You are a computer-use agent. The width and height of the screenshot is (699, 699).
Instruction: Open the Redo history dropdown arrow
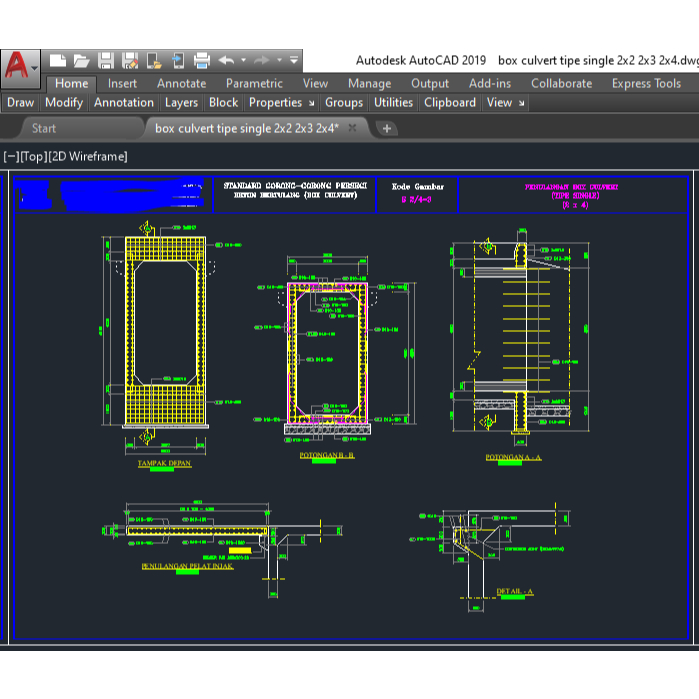coord(279,60)
